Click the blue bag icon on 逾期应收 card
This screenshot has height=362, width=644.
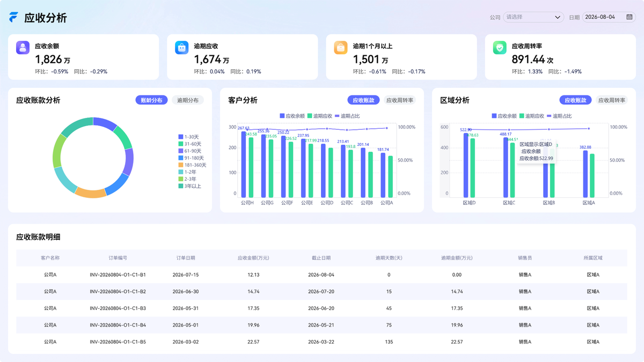coord(182,47)
